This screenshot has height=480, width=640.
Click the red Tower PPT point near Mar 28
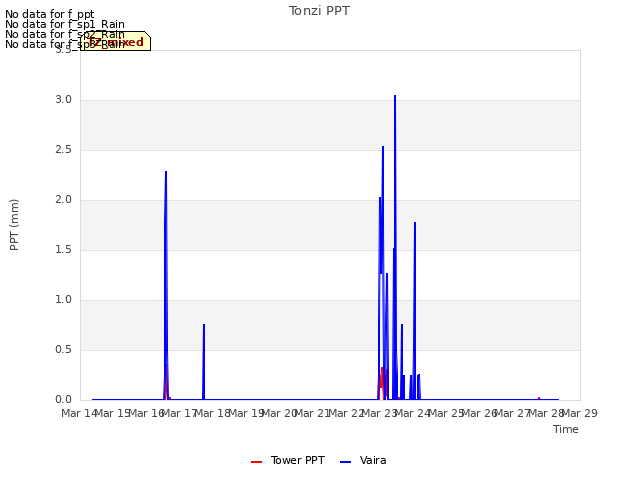pyautogui.click(x=539, y=398)
